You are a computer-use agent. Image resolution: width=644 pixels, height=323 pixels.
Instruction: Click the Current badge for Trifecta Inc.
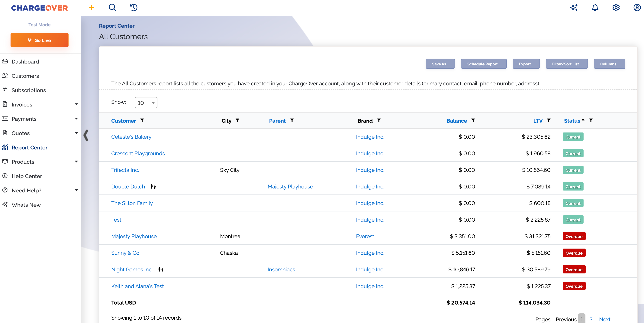pyautogui.click(x=573, y=170)
